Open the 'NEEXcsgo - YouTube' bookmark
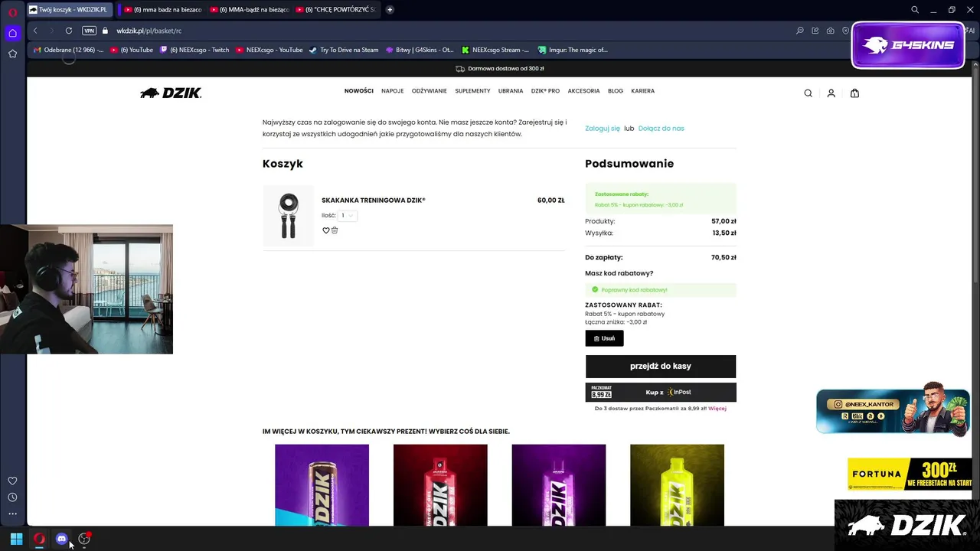Image resolution: width=980 pixels, height=551 pixels. pos(269,50)
